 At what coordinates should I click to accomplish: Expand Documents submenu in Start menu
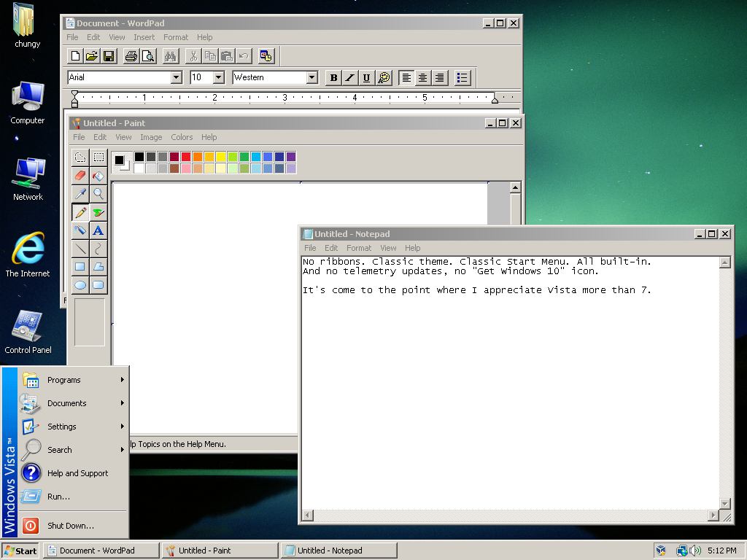coord(74,403)
